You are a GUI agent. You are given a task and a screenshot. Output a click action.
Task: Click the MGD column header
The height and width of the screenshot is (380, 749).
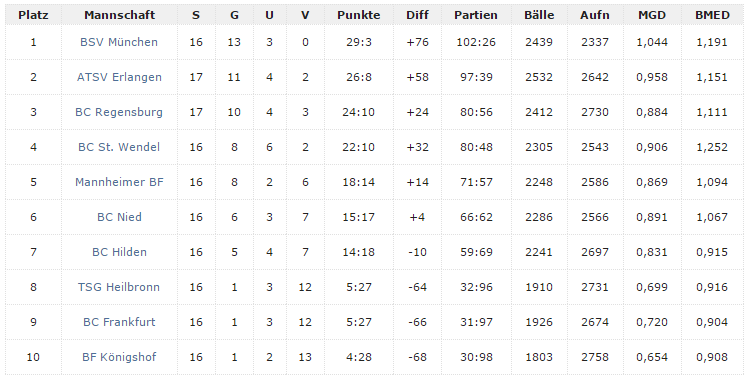[x=652, y=15]
